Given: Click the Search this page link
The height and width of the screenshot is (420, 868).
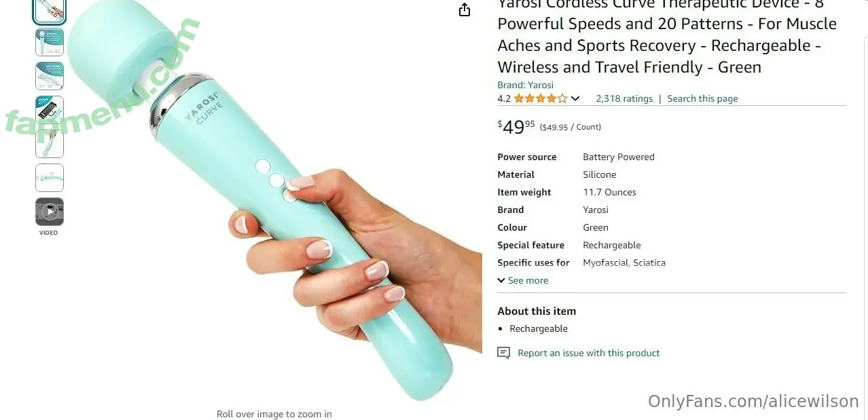Looking at the screenshot, I should pos(702,98).
